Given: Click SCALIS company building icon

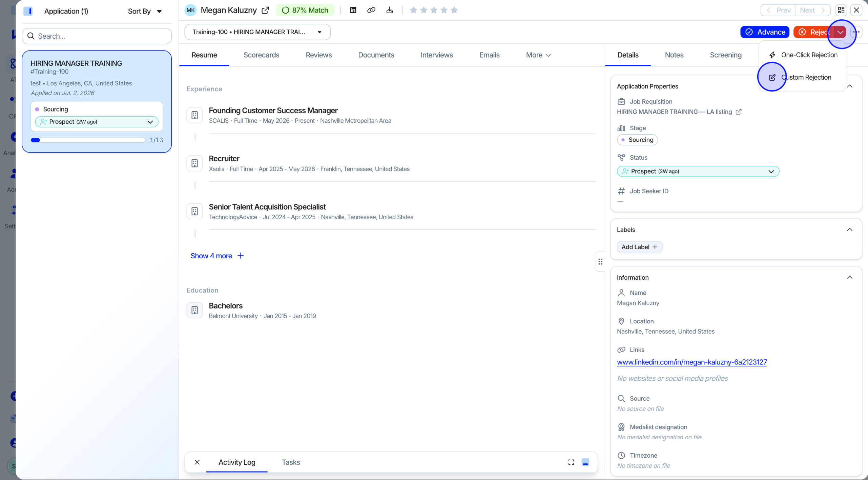Looking at the screenshot, I should [x=194, y=115].
